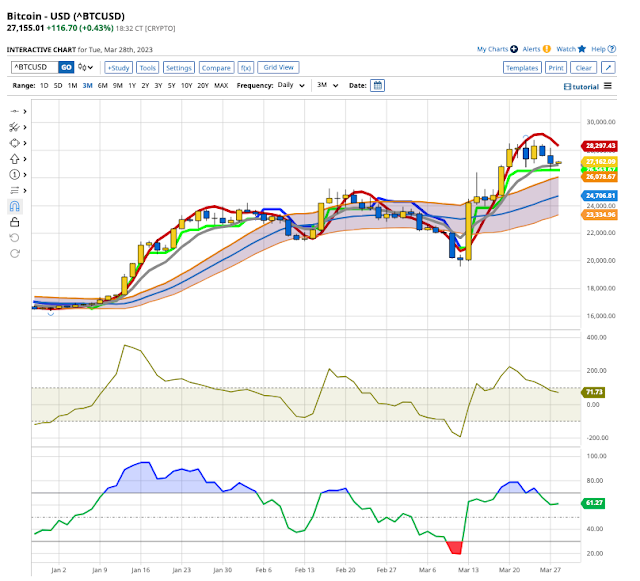Select the 6M range
Screen dimensions: 640x581
(102, 86)
